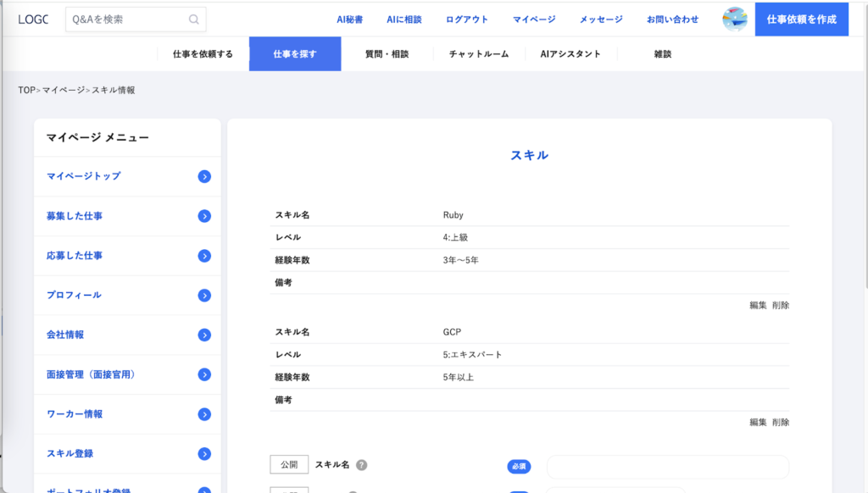
Task: Open the ログアウト link in header
Action: 467,19
